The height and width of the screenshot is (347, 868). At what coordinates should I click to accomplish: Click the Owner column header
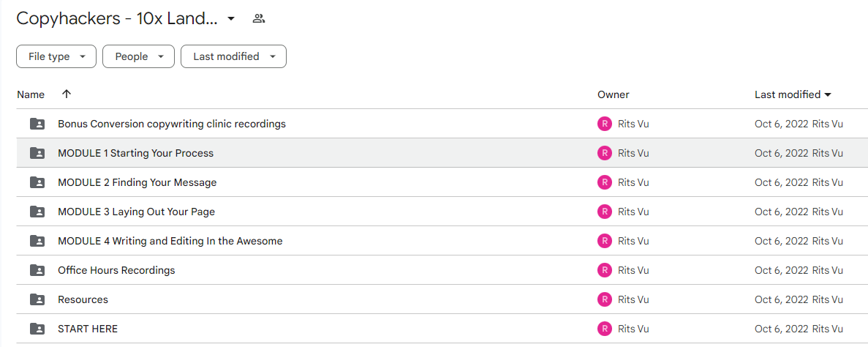(x=614, y=94)
